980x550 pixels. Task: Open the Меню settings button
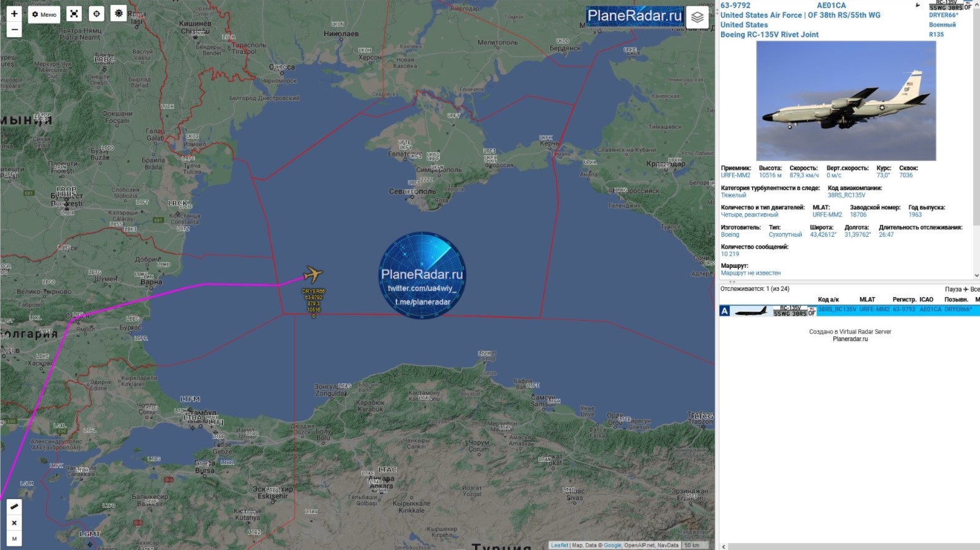coord(44,14)
